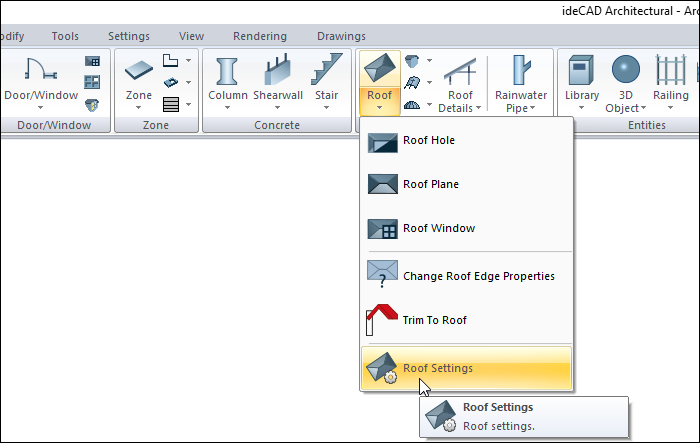Select Change Roof Edge Properties
Screen dimensions: 700x443
click(466, 276)
